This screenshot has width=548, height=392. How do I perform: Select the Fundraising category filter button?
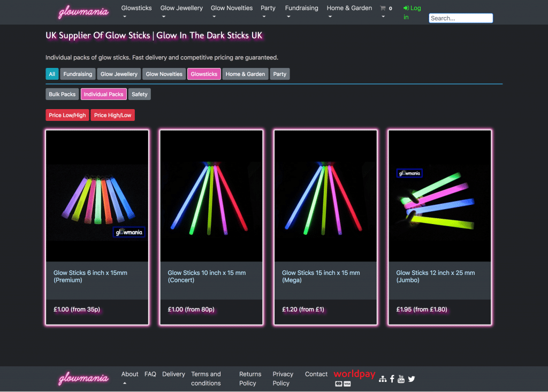coord(78,74)
